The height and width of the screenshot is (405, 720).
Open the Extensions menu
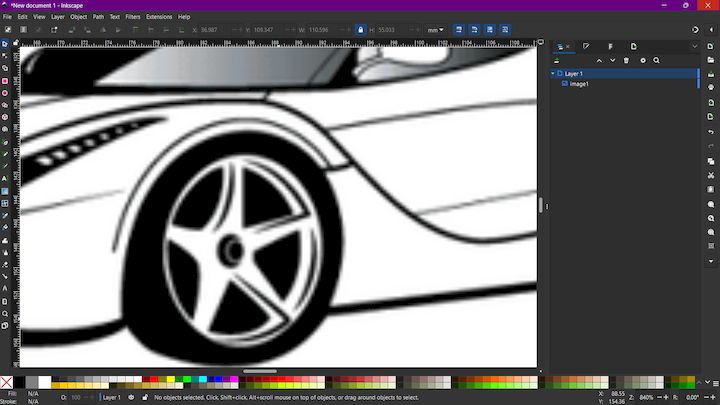[x=159, y=17]
